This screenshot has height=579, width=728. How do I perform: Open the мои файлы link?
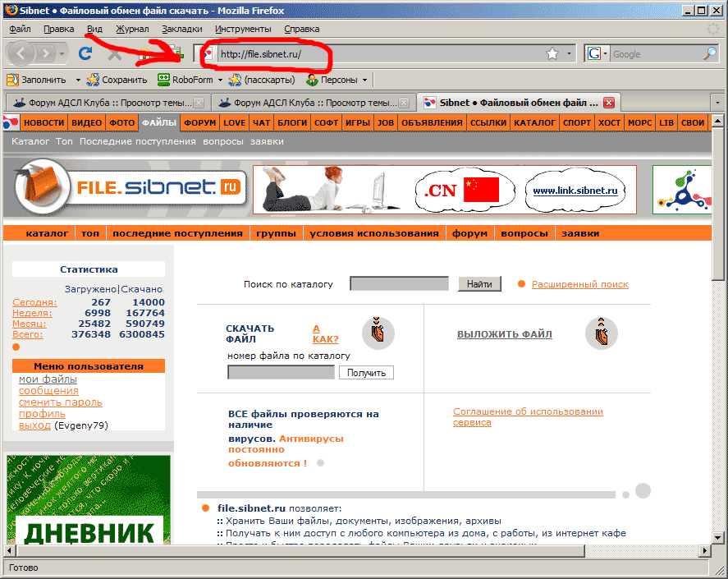[48, 379]
